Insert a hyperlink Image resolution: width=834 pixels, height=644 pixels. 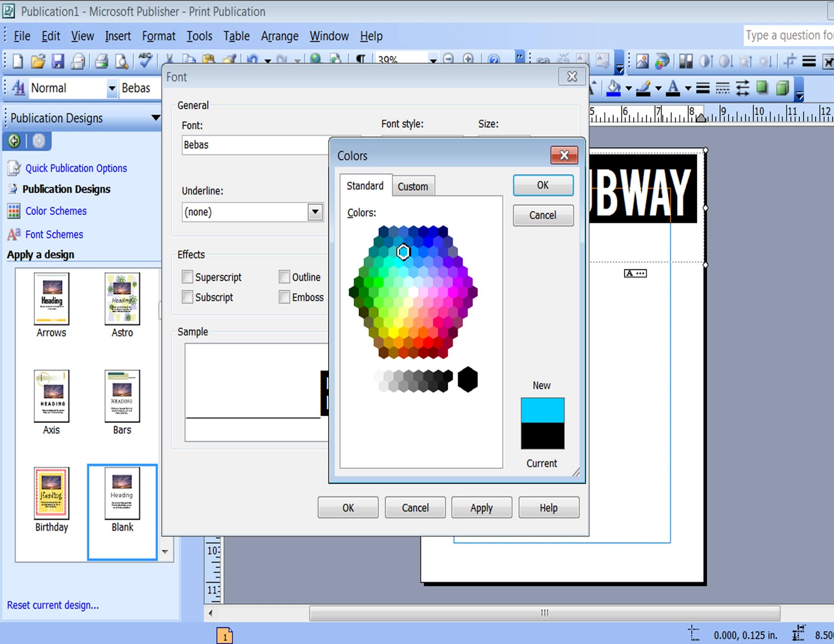(x=316, y=59)
